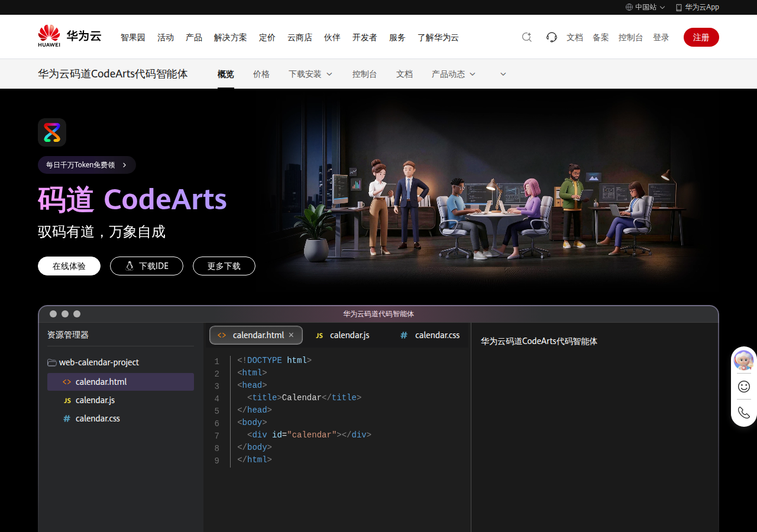Open the 活动 menu
Image resolution: width=757 pixels, height=532 pixels.
coord(166,37)
